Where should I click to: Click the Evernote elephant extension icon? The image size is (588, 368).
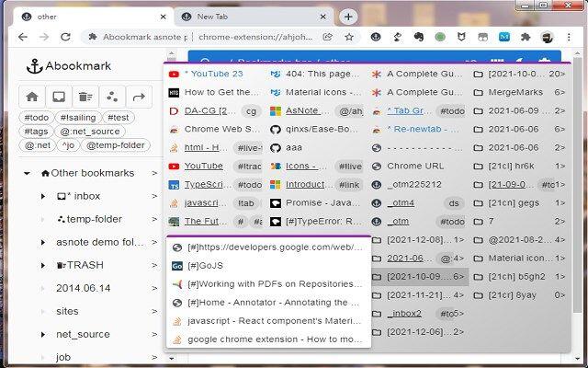click(419, 37)
